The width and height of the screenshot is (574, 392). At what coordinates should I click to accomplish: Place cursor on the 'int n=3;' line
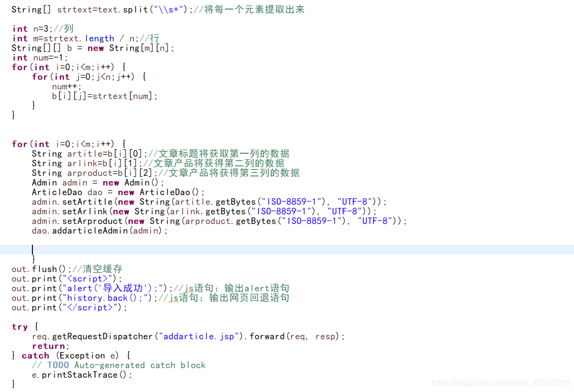click(x=43, y=29)
